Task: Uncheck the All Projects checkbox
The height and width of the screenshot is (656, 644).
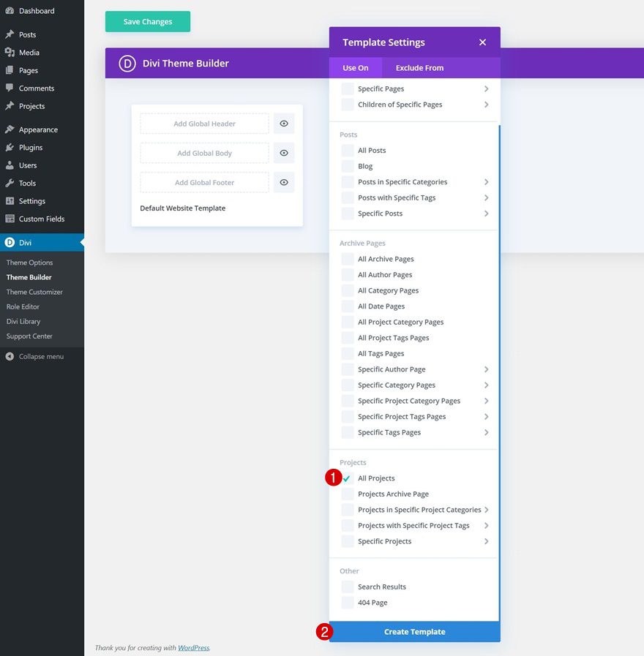Action: 346,478
